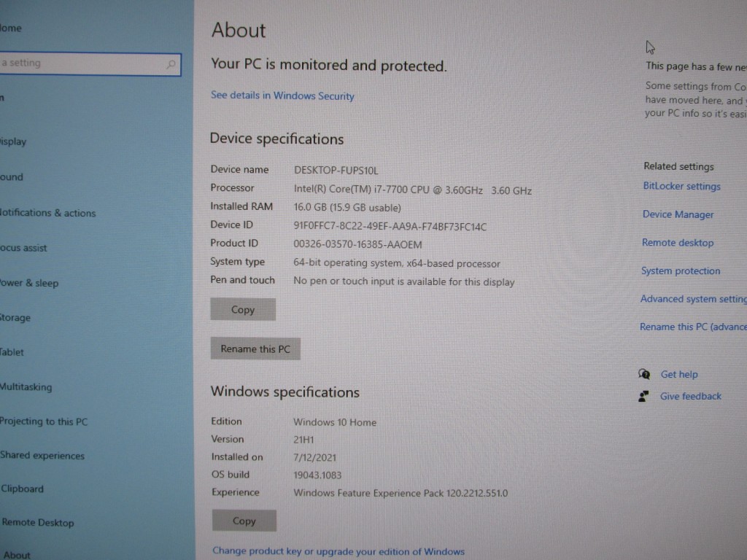Open Rename this PC (advanced) link

[x=693, y=327]
